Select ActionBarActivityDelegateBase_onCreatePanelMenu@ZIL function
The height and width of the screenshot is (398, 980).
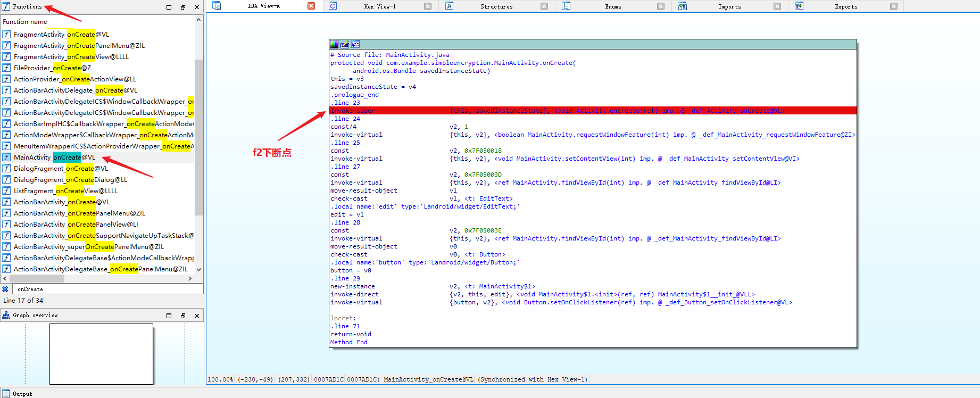point(101,269)
